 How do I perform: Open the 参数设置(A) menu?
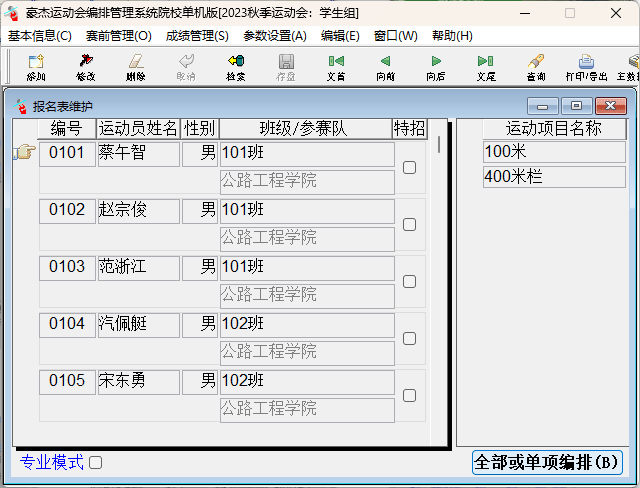(x=275, y=36)
